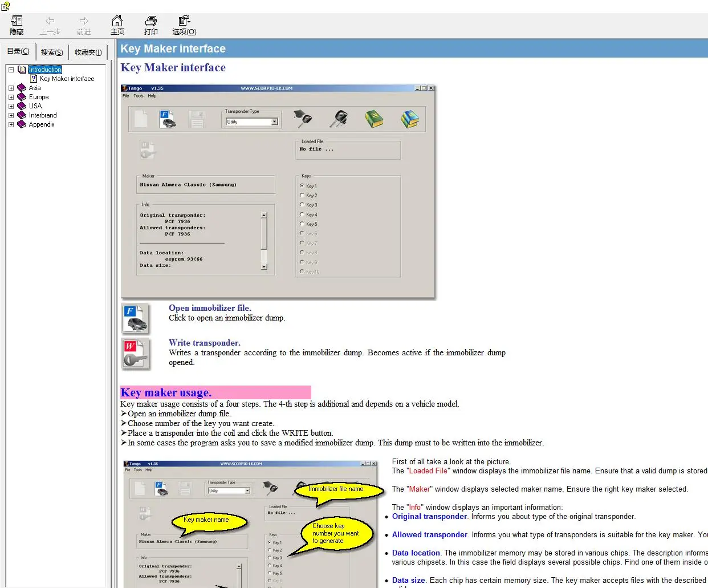708x588 pixels.
Task: Open Help menu in Tango screenshot
Action: click(152, 96)
